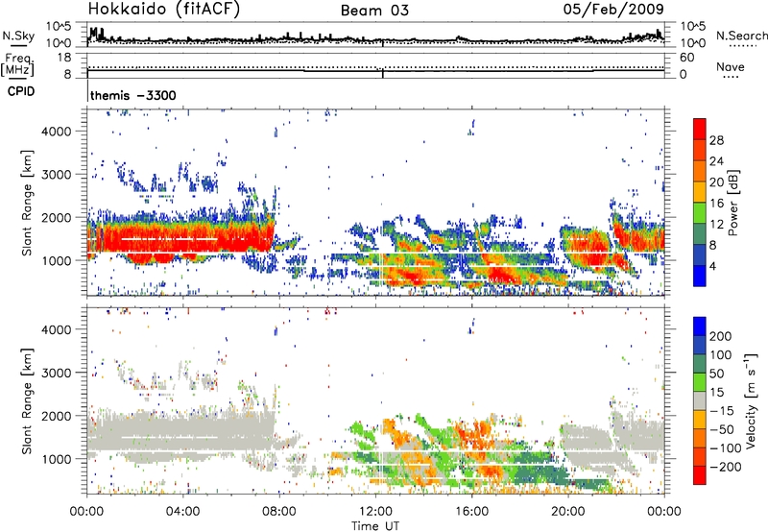Pick the gray -15 to 15 Velocity segment

pyautogui.click(x=700, y=400)
